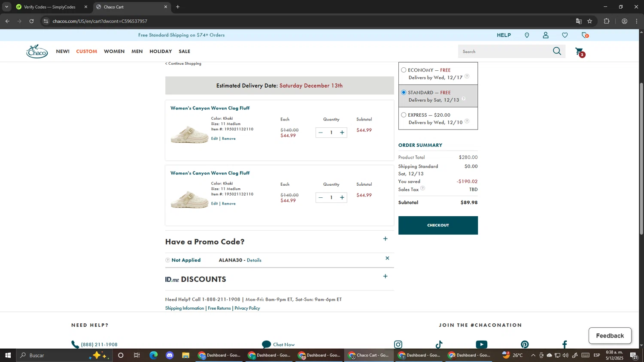
Task: Remove the ALANA30 promo code with X
Action: 387,258
